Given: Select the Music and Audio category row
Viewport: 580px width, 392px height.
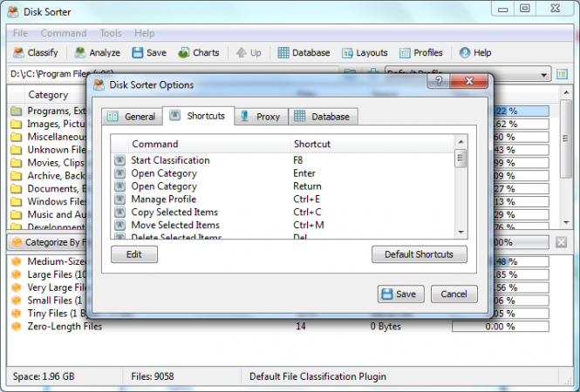Looking at the screenshot, I should point(48,214).
